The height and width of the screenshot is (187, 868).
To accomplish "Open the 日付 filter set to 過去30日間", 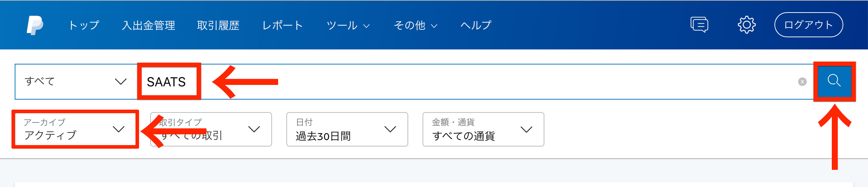I will 347,129.
